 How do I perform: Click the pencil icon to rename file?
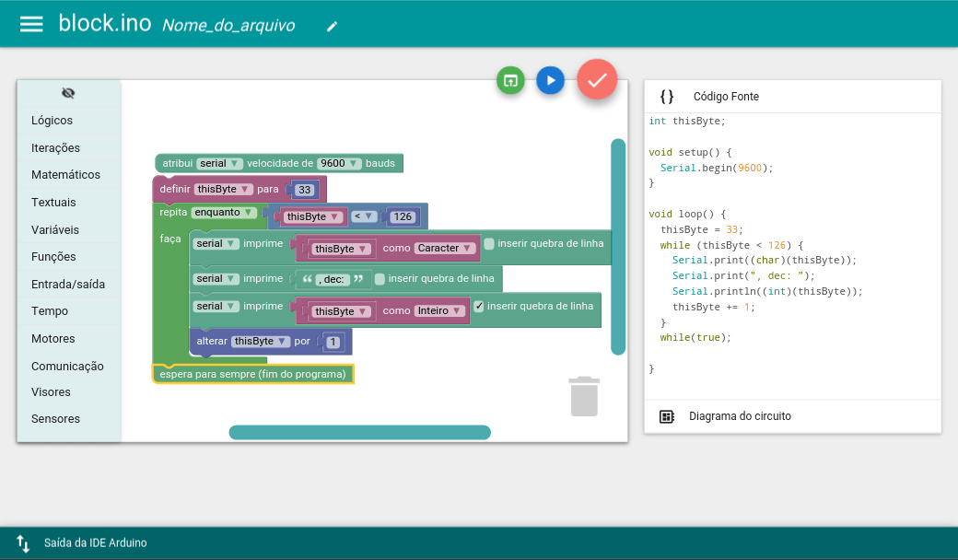point(333,27)
